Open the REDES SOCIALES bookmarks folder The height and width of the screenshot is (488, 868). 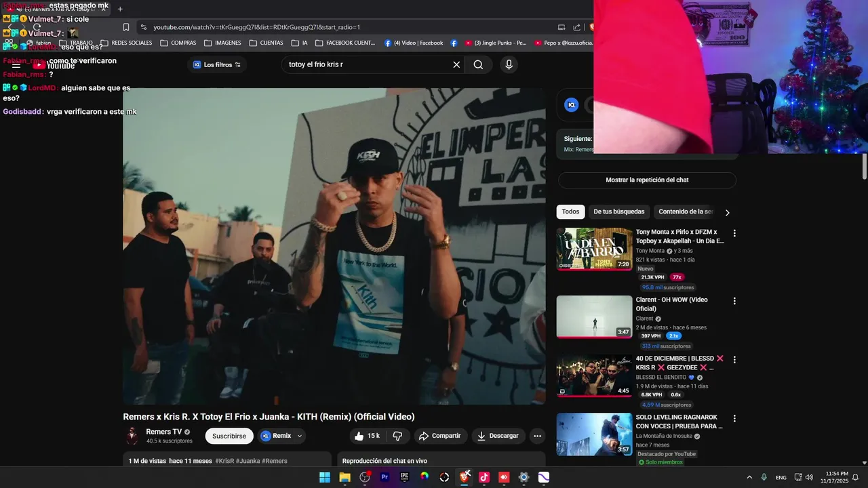(x=126, y=43)
